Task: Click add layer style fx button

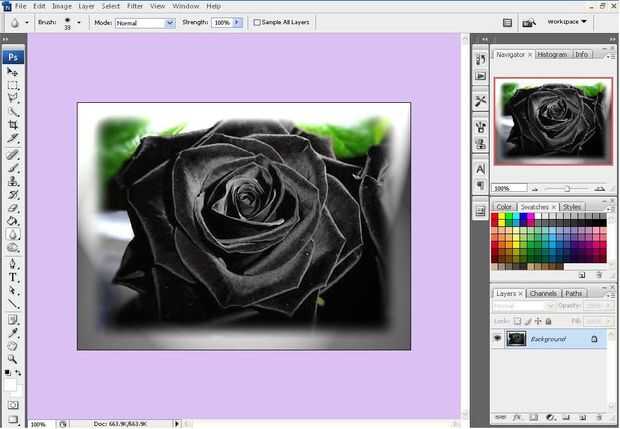Action: pos(517,418)
